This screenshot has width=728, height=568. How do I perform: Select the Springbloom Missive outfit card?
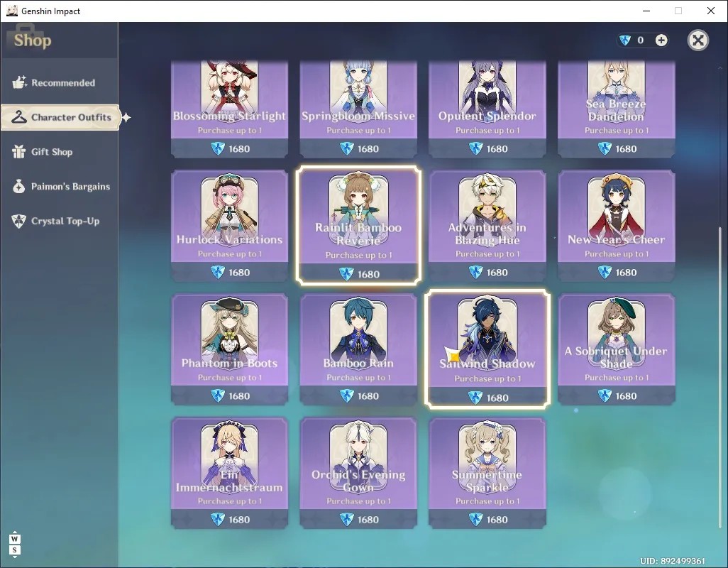(358, 109)
